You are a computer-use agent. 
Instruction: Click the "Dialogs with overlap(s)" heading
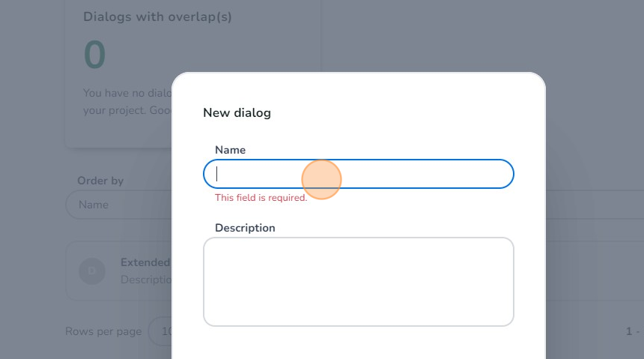tap(157, 16)
